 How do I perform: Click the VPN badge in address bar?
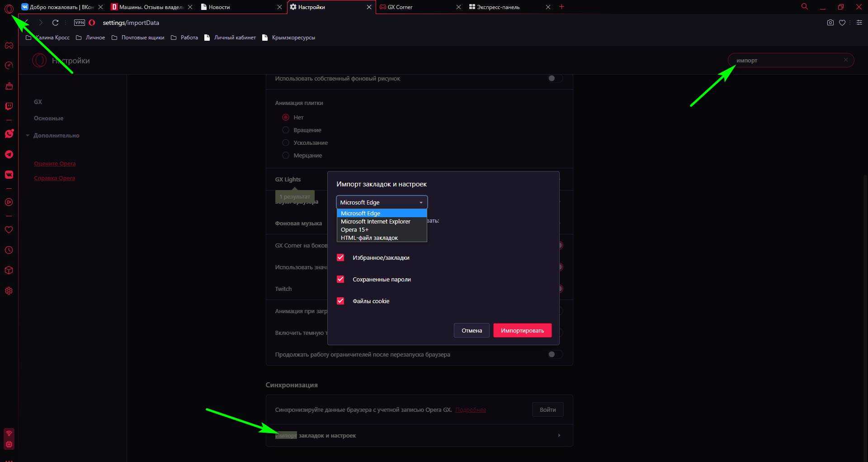tap(80, 23)
